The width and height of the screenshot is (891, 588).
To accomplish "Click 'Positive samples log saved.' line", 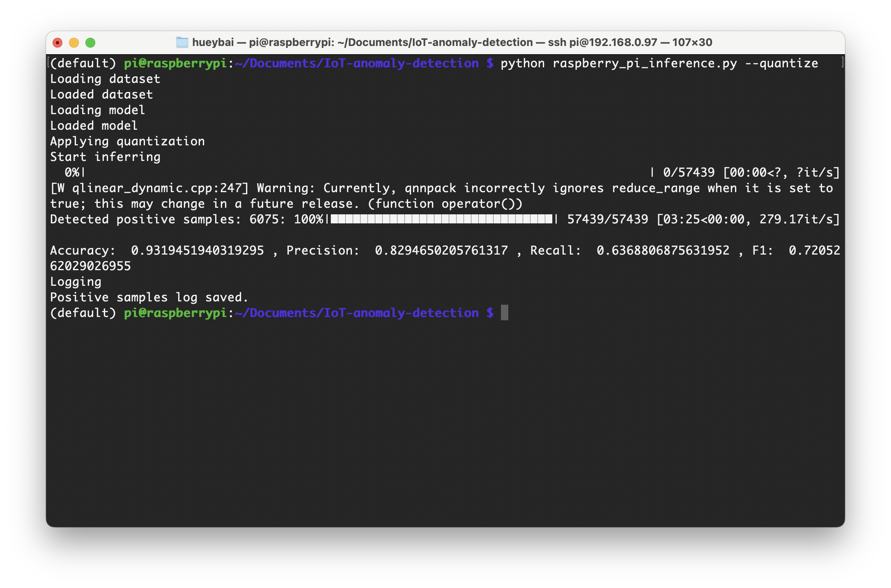I will point(149,297).
